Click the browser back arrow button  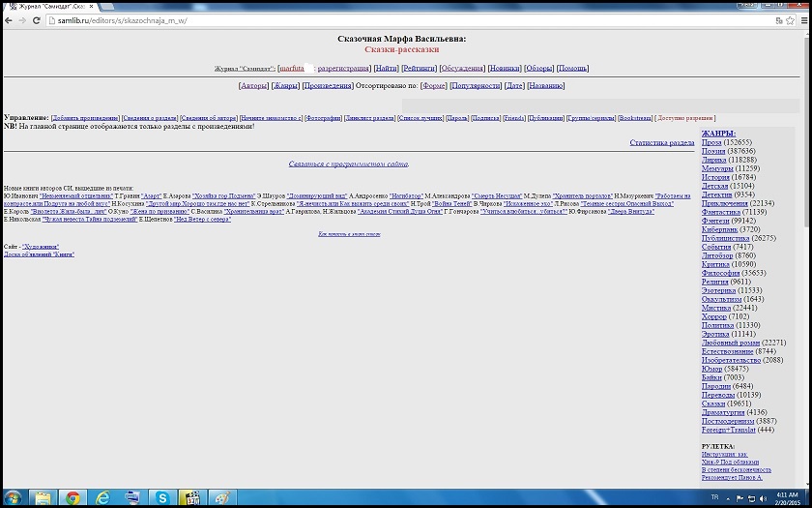[8, 19]
